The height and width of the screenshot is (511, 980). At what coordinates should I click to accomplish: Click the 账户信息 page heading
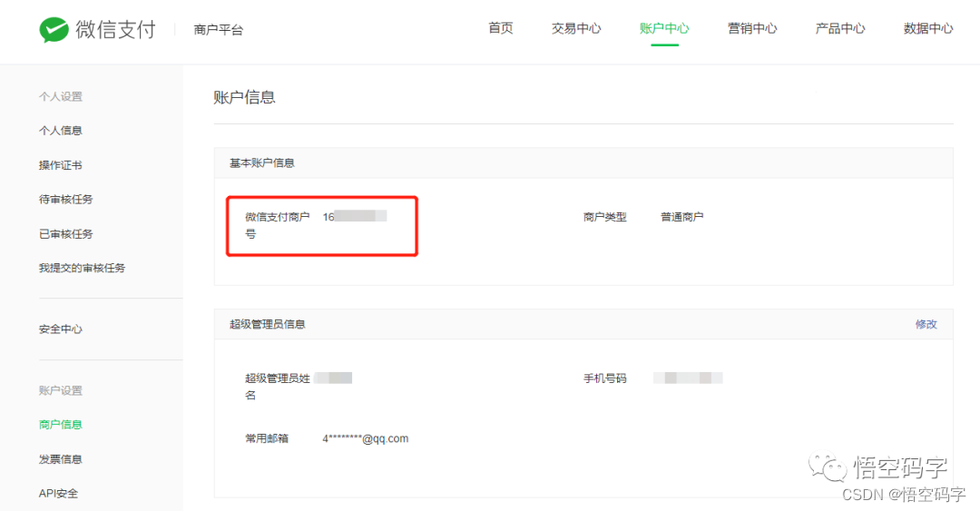pos(244,98)
